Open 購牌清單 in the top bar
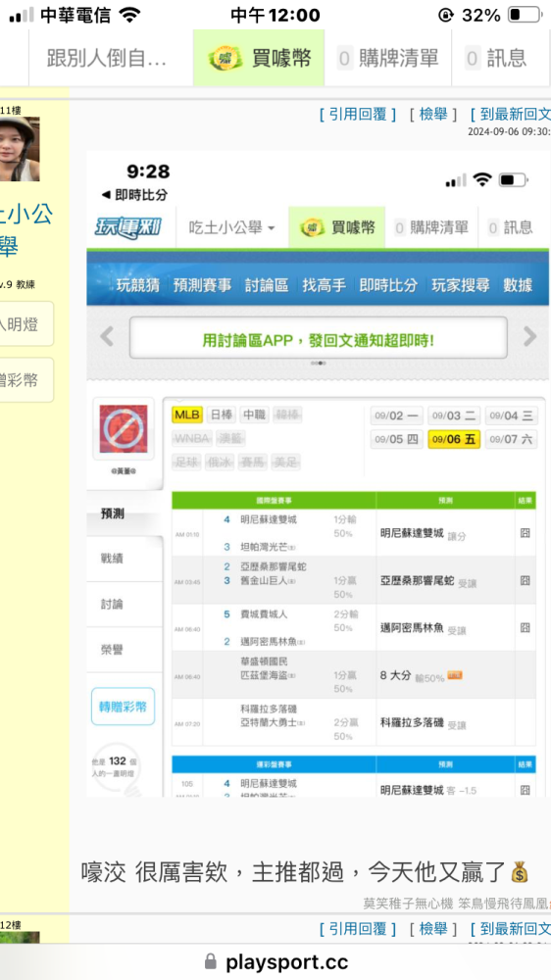Viewport: 551px width, 980px height. tap(388, 58)
